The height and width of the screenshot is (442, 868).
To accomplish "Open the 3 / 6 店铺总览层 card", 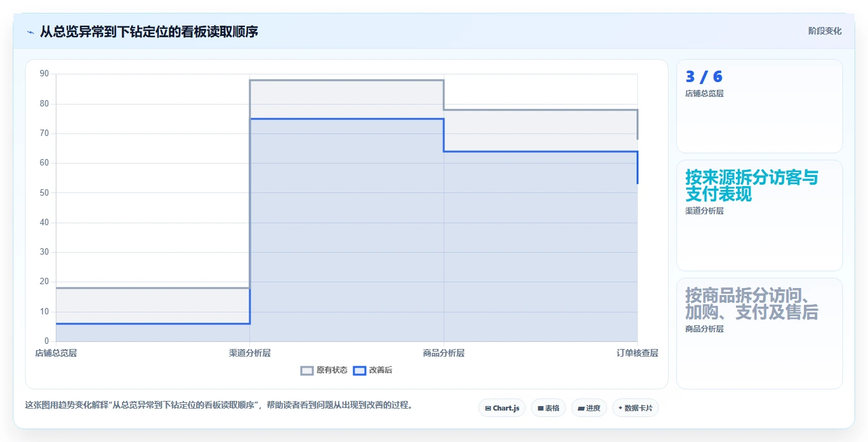I will (760, 106).
